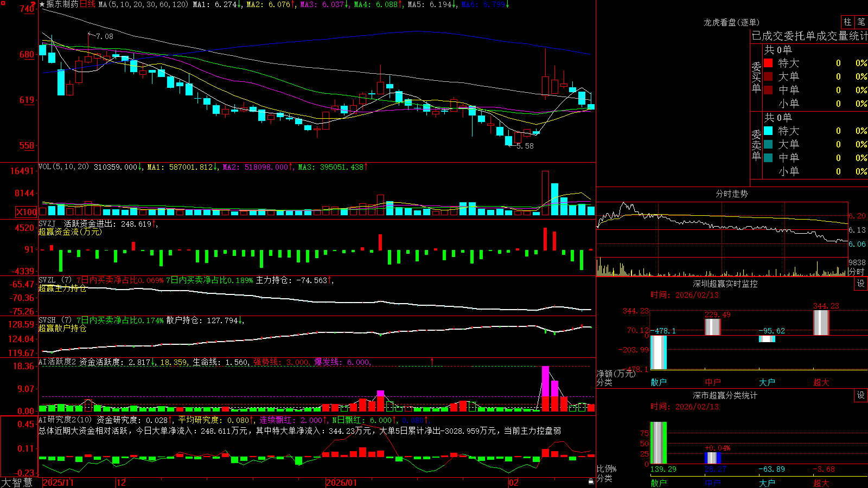Click the red 特大 buy-order color swatch
The image size is (868, 488).
768,63
